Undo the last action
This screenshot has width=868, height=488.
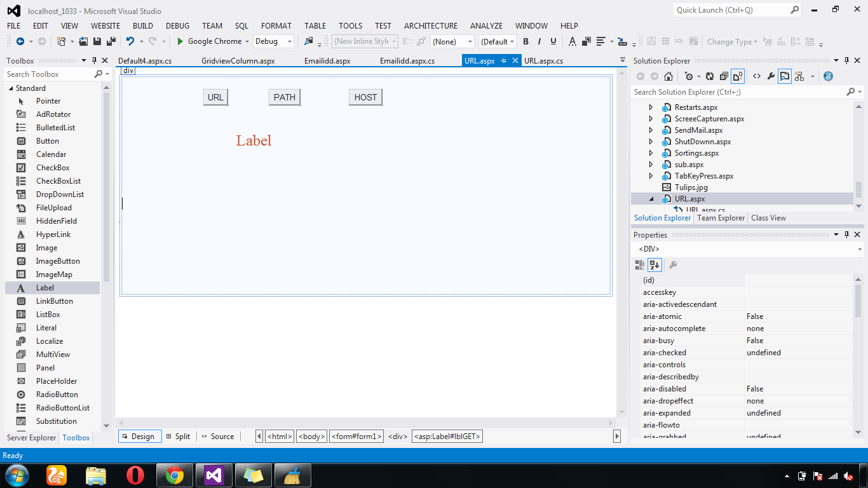(130, 41)
